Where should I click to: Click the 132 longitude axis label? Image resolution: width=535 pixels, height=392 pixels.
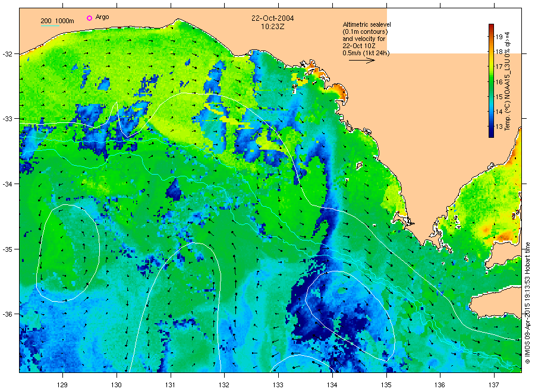224,385
